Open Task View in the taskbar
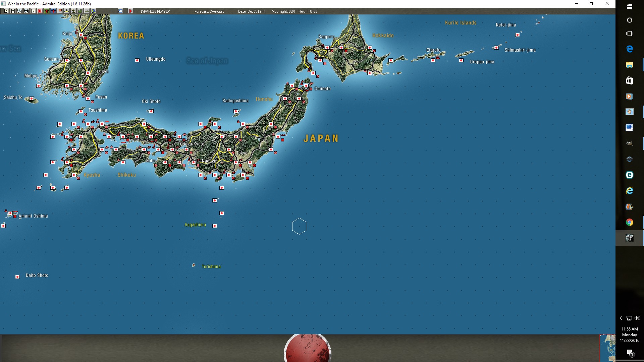644x362 pixels. pyautogui.click(x=630, y=34)
